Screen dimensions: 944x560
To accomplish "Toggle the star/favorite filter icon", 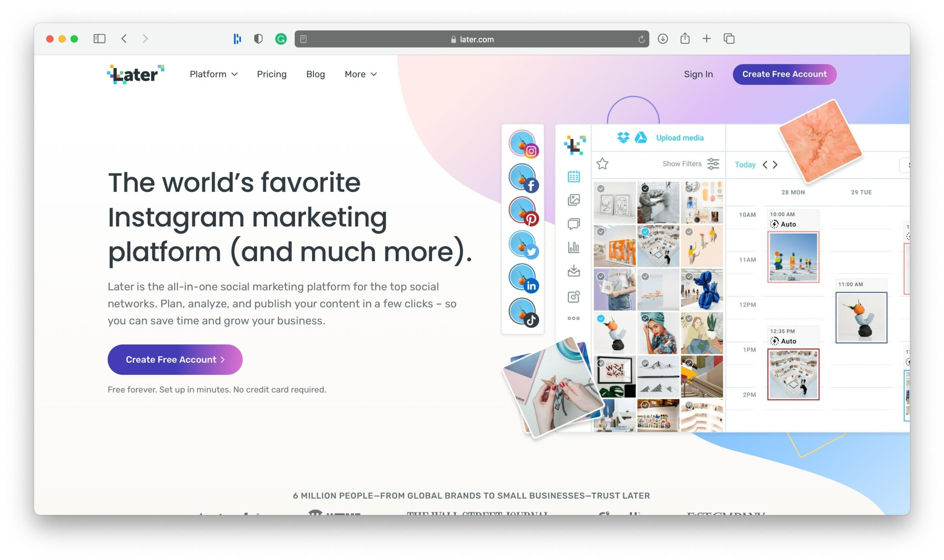I will 603,164.
